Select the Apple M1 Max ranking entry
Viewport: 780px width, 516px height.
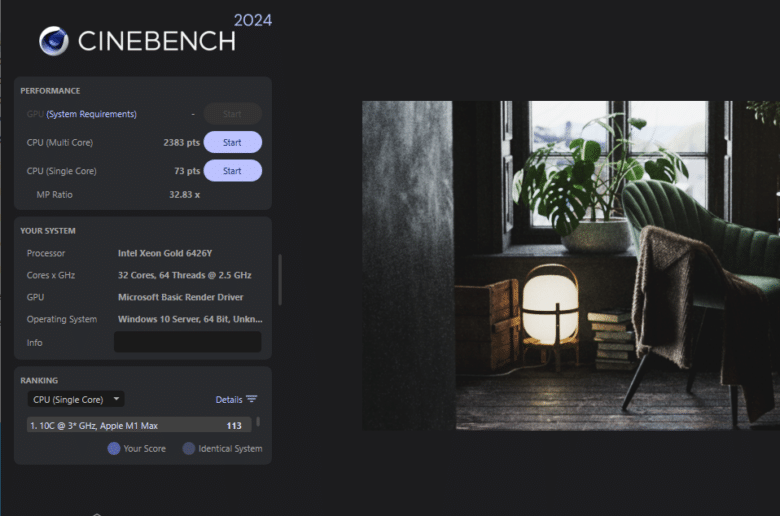click(x=139, y=425)
